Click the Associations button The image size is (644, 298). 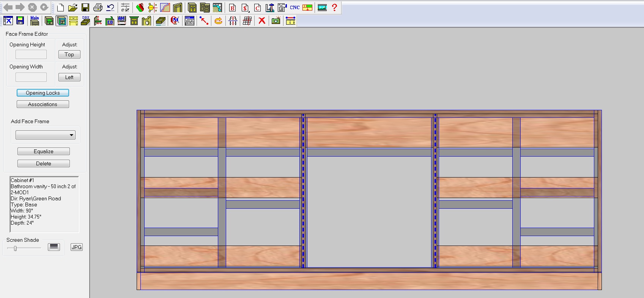click(43, 104)
